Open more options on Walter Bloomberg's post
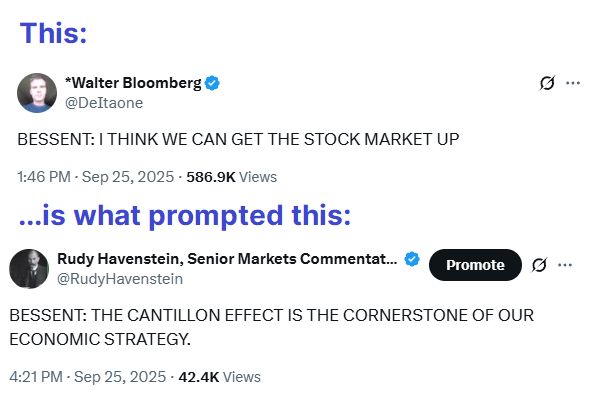Viewport: 602px width, 409px height. 573,83
